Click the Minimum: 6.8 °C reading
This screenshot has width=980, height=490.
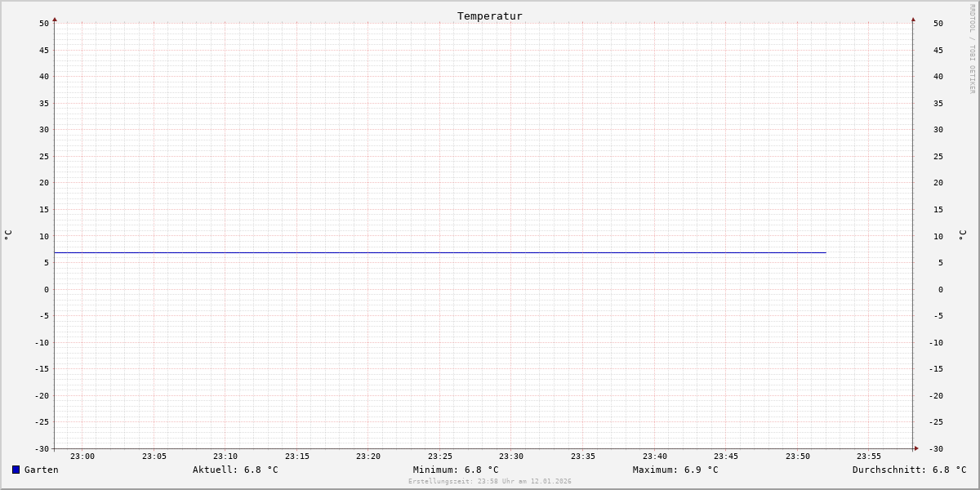point(456,470)
